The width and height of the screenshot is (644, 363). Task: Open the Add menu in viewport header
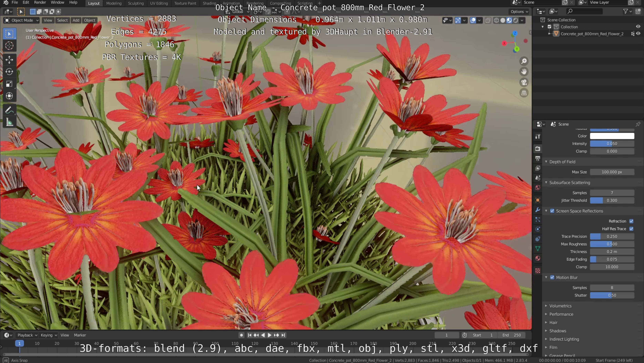pos(76,20)
